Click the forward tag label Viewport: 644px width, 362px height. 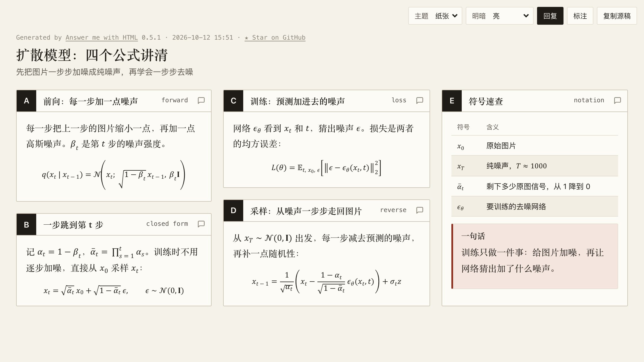coord(175,100)
